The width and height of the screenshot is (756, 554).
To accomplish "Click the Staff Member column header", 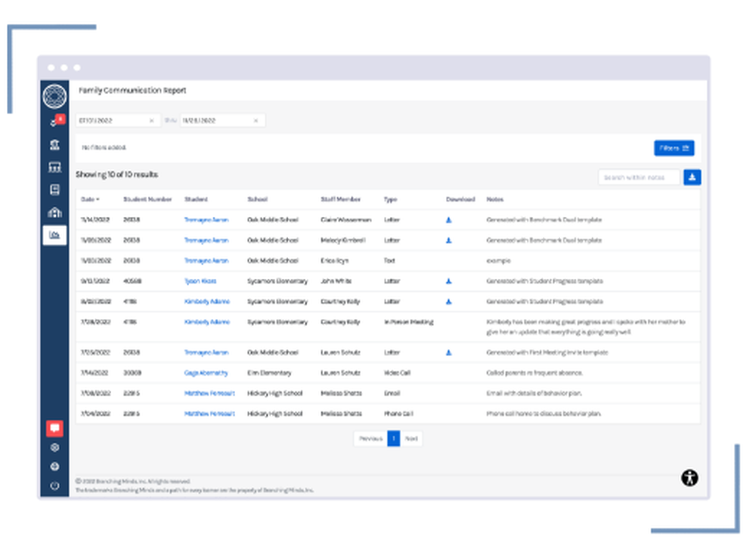I will point(340,199).
